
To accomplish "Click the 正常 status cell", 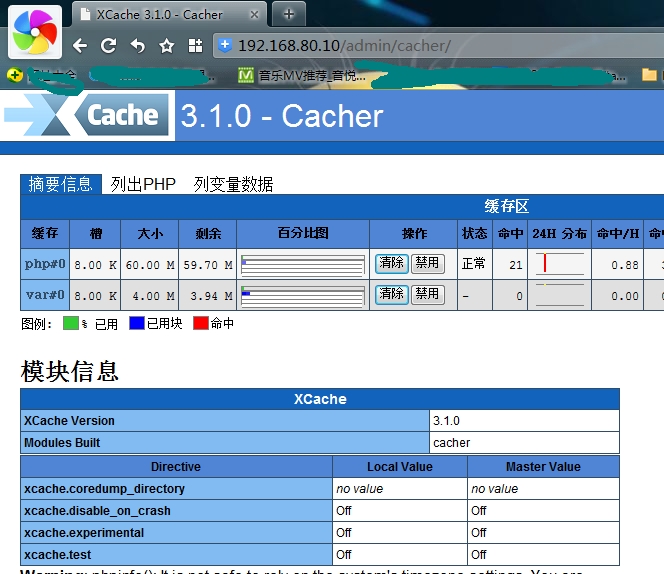I will click(473, 263).
